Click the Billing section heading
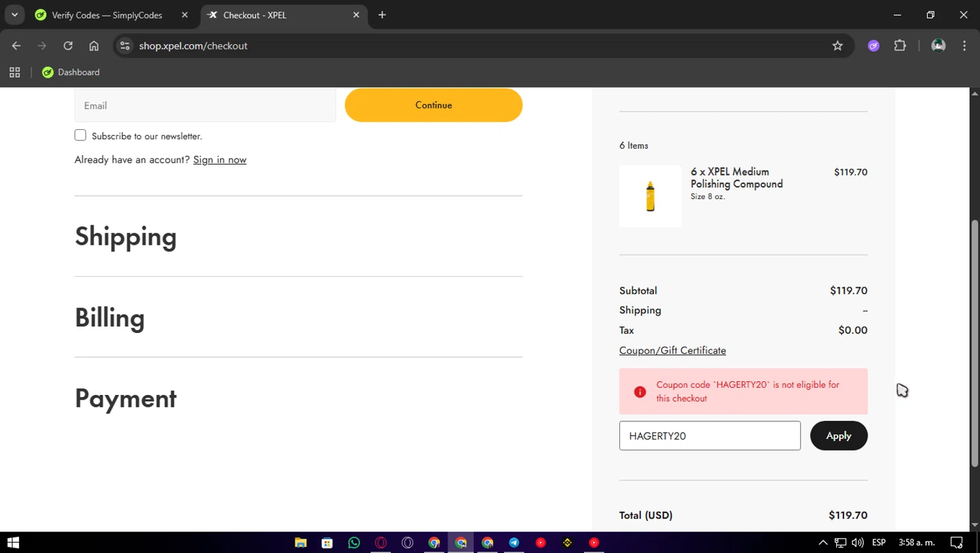980x553 pixels. click(110, 317)
